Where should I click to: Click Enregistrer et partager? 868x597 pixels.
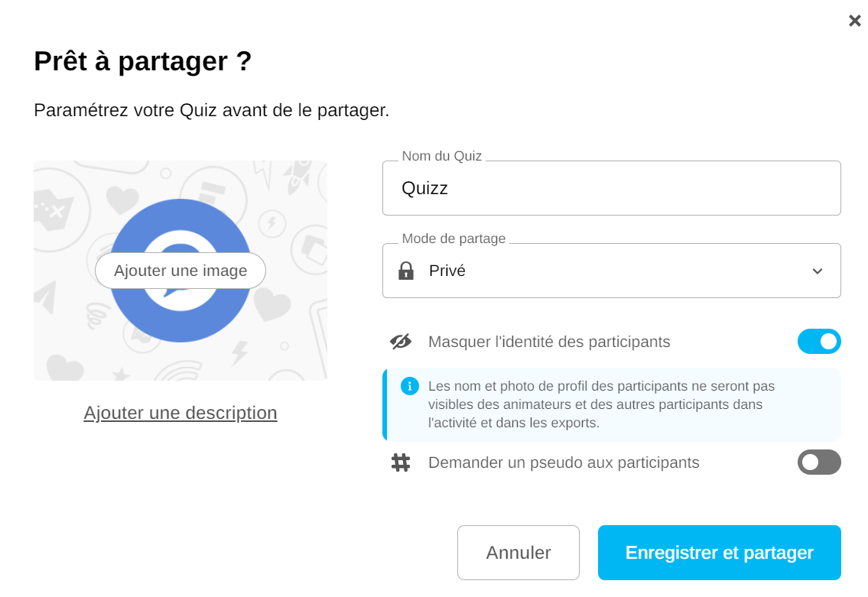coord(719,553)
